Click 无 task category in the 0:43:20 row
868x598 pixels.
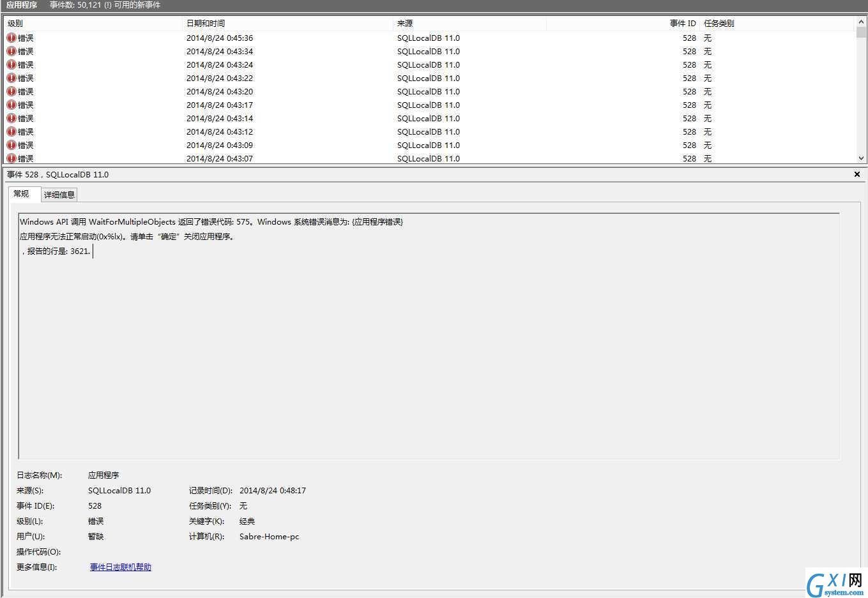click(708, 91)
